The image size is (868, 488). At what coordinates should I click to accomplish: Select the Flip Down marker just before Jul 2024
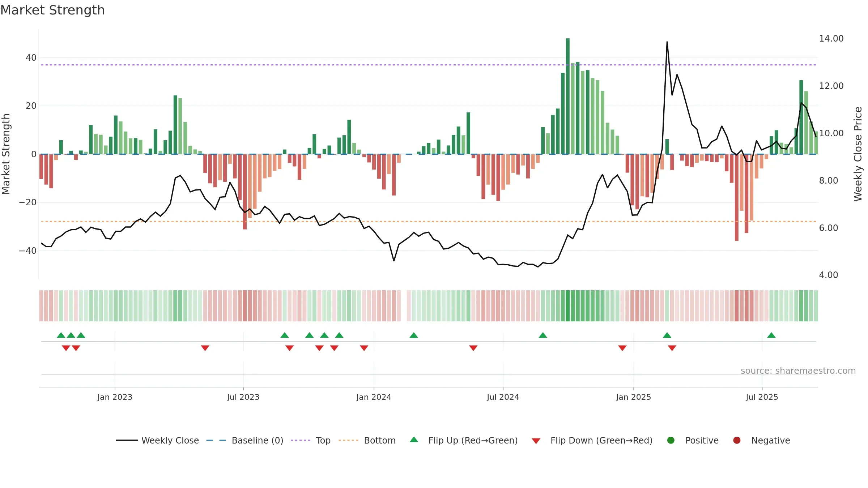tap(473, 348)
